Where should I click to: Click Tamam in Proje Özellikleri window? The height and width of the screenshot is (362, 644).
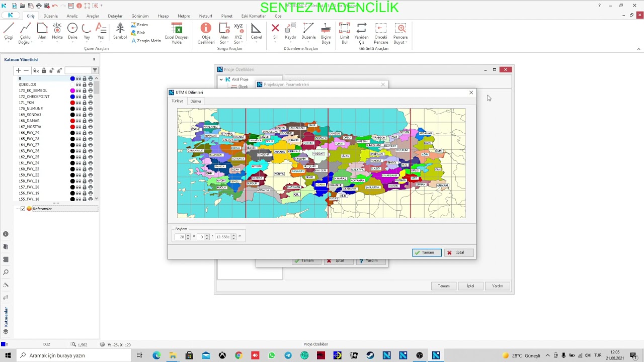[x=443, y=286]
